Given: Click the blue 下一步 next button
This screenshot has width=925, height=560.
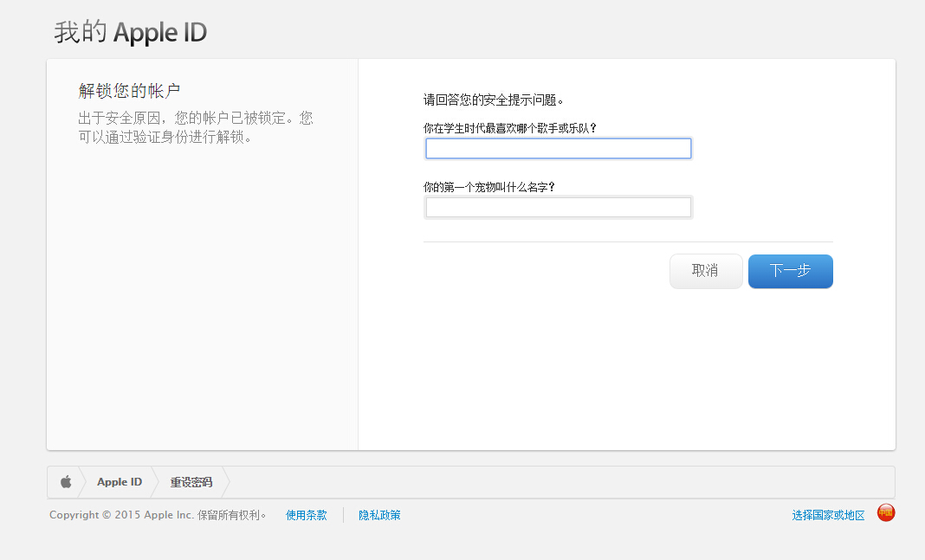Looking at the screenshot, I should 791,271.
